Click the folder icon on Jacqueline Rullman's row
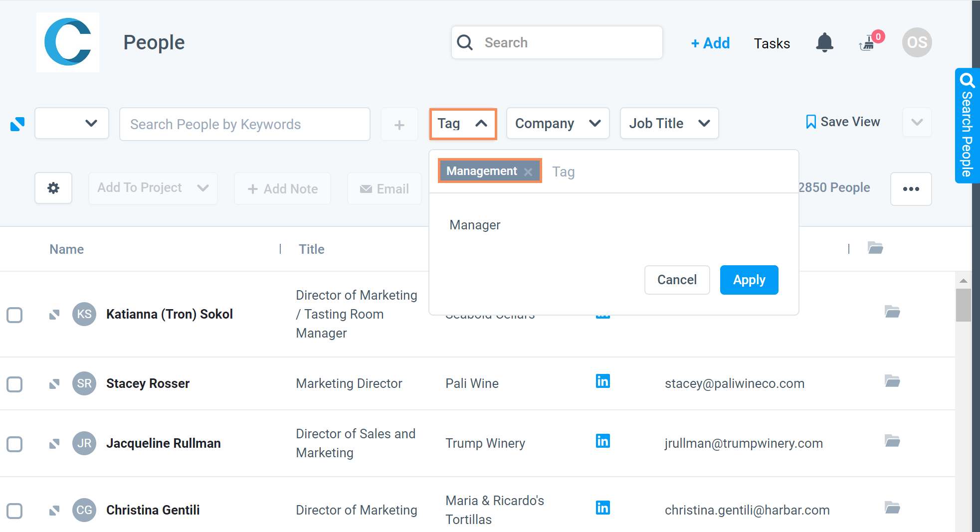 coord(893,441)
